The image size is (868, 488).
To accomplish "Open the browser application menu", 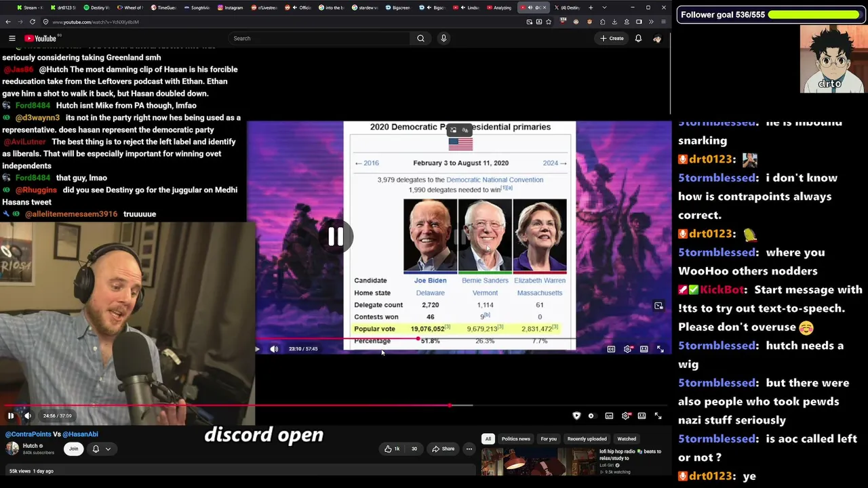I will pos(663,22).
